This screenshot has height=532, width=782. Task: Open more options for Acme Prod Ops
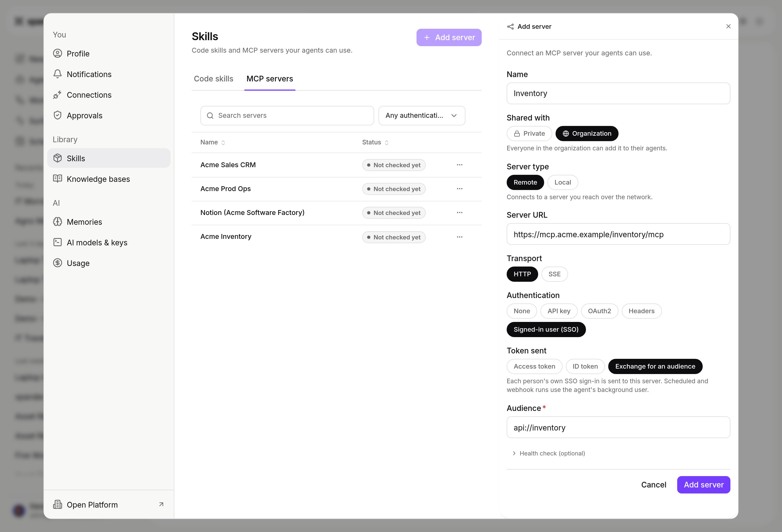(460, 189)
